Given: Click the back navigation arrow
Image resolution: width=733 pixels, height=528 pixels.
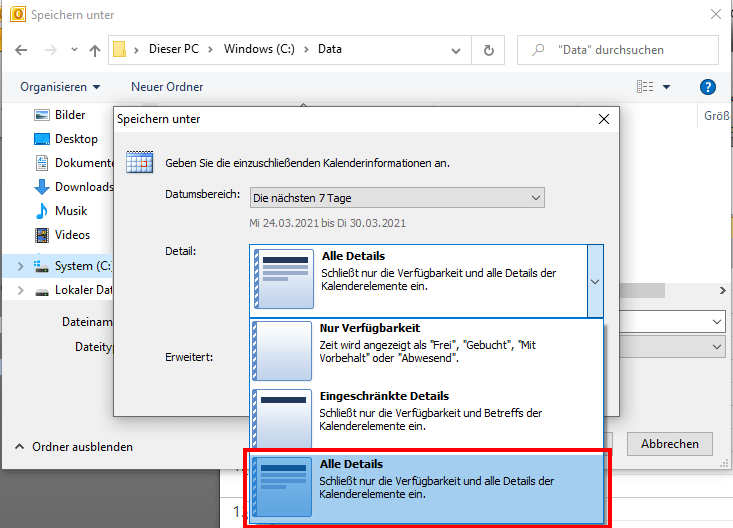Looking at the screenshot, I should [x=21, y=50].
